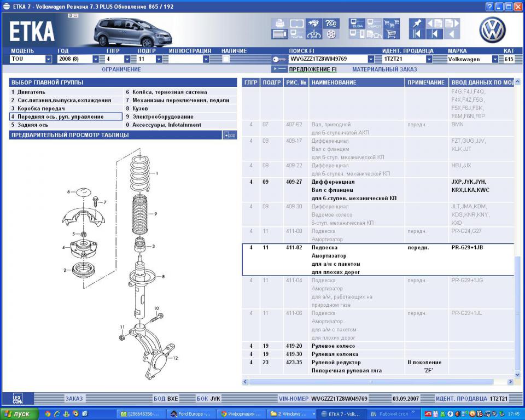Jump to first with double-bar arrow

(417, 34)
